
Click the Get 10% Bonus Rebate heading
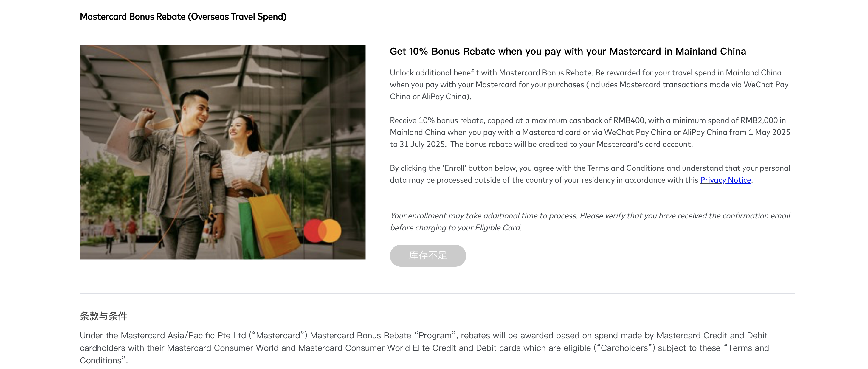point(568,51)
